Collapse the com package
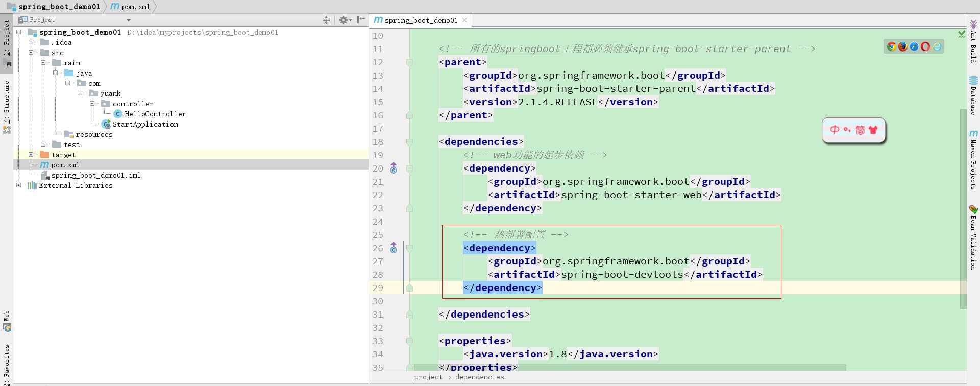This screenshot has height=386, width=980. point(68,83)
